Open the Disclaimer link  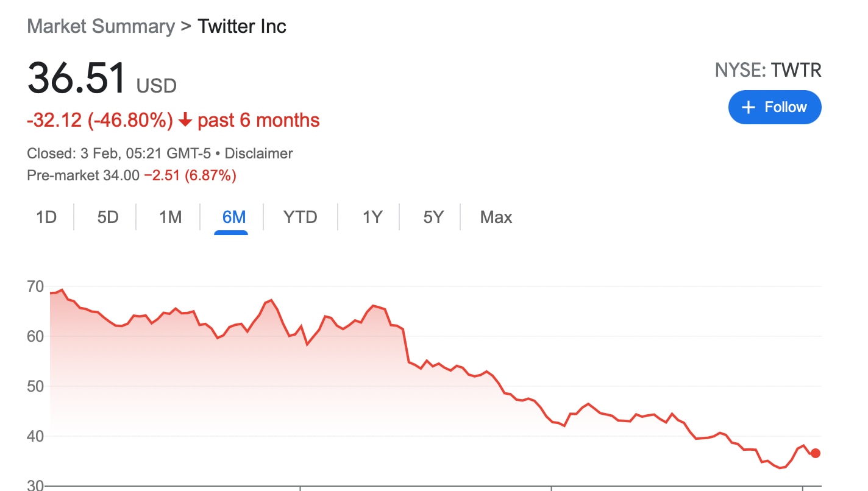click(259, 154)
